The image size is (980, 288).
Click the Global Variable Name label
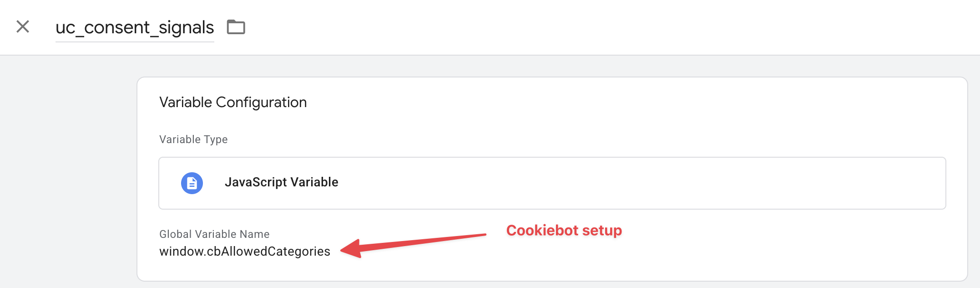click(x=214, y=234)
